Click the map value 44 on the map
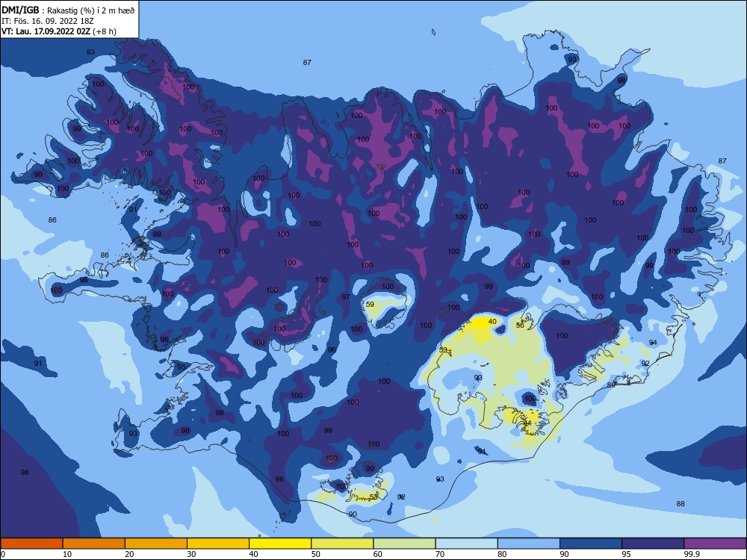Viewport: 747px width, 560px height. point(527,423)
